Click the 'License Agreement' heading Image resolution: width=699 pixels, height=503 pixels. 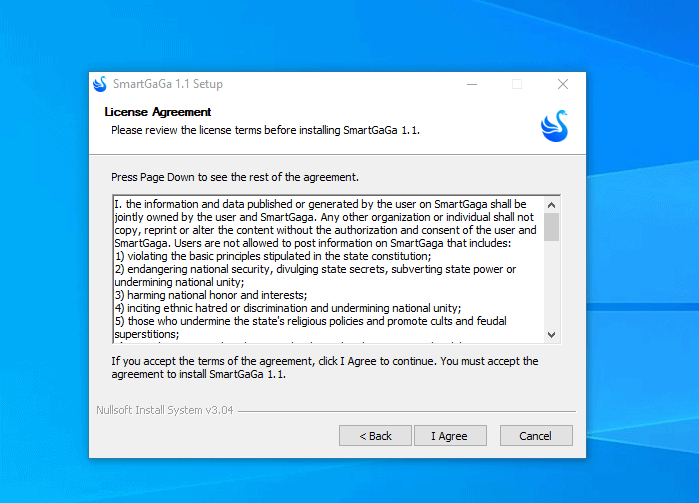(158, 112)
